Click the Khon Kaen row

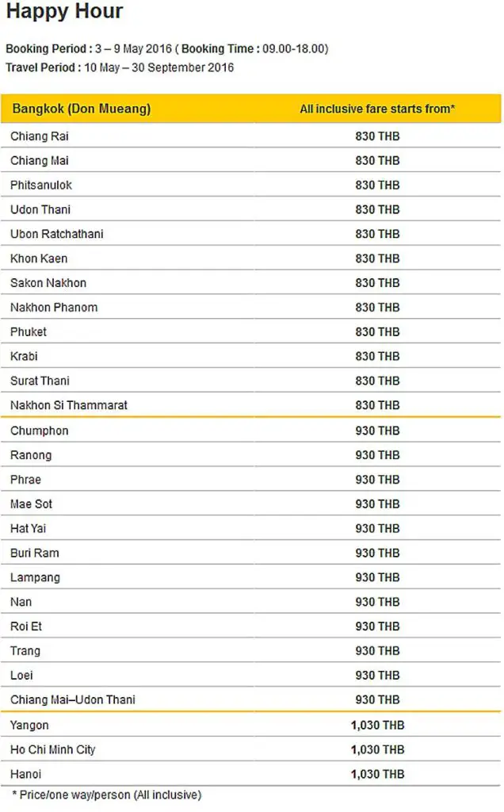click(251, 258)
